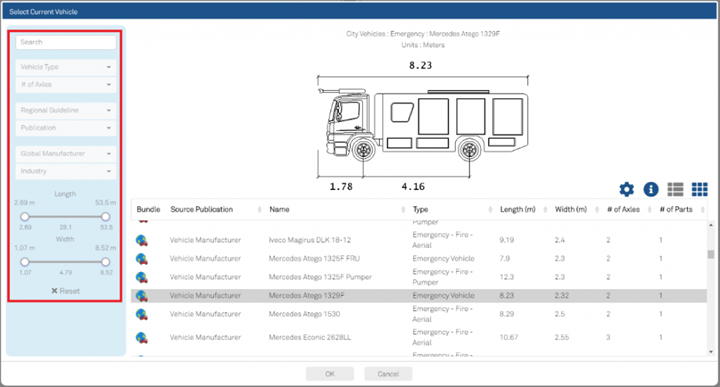
Task: Reset all filters
Action: click(x=65, y=291)
